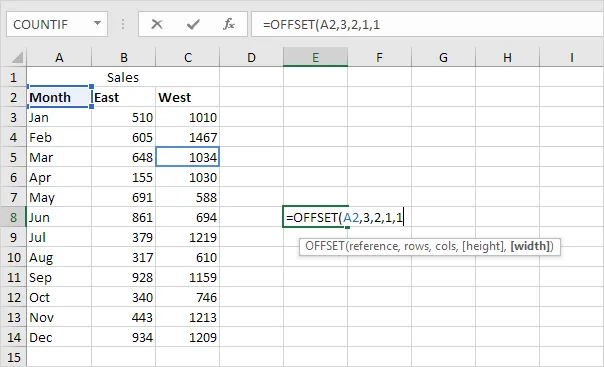This screenshot has height=367, width=604.
Task: Click the 'May' cell
Action: (59, 197)
